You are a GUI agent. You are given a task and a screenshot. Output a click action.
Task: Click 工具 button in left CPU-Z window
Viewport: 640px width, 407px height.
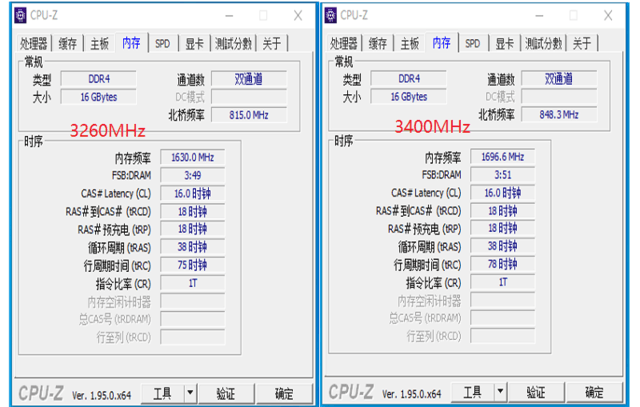[x=162, y=394]
